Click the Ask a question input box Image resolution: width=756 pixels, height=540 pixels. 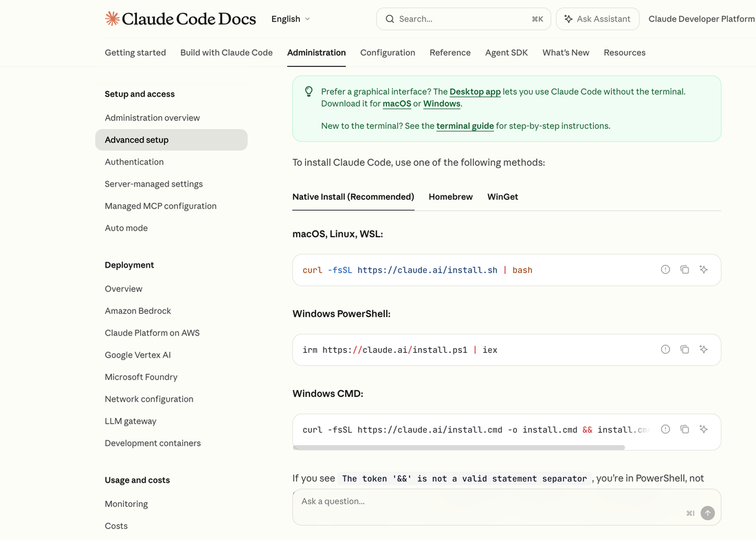tap(507, 507)
